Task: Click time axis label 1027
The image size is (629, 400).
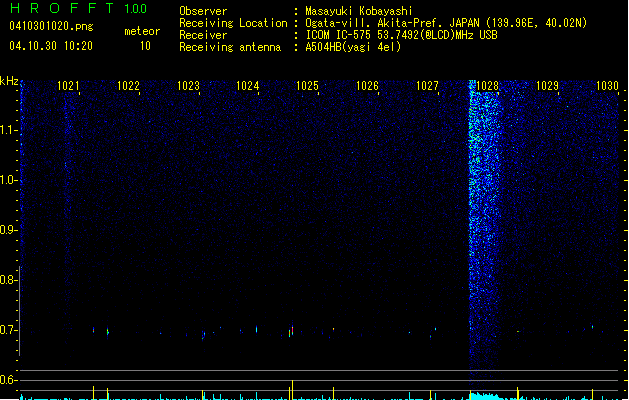Action: tap(427, 86)
